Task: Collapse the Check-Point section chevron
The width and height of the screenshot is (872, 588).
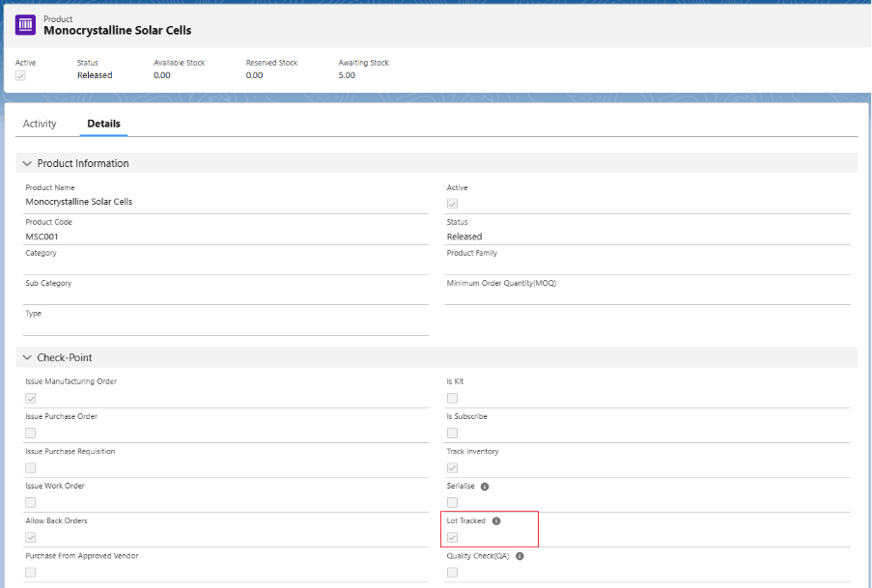Action: pyautogui.click(x=27, y=358)
